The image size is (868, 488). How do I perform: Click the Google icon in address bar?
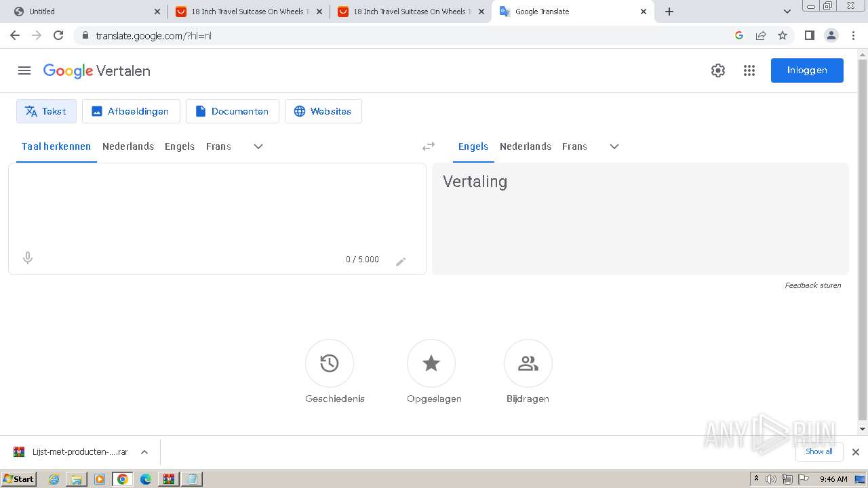click(x=739, y=35)
